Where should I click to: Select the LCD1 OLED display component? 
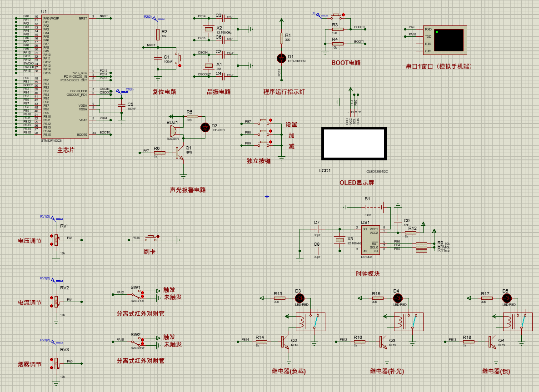pyautogui.click(x=354, y=144)
